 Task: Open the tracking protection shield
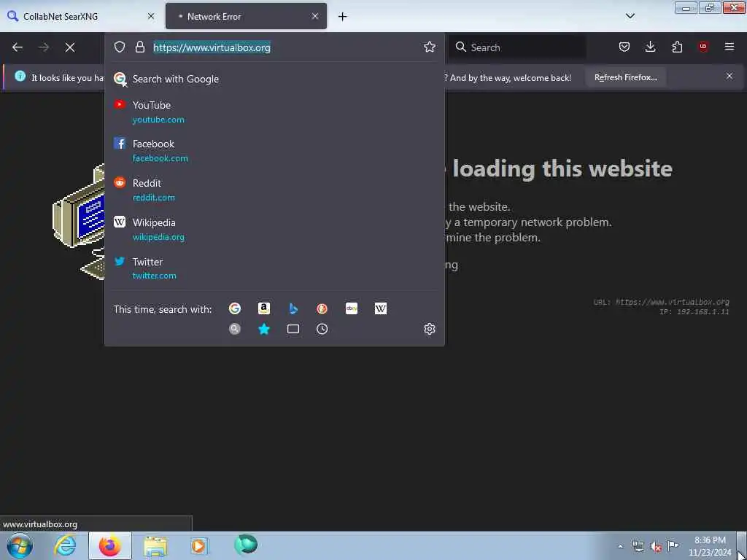[120, 47]
